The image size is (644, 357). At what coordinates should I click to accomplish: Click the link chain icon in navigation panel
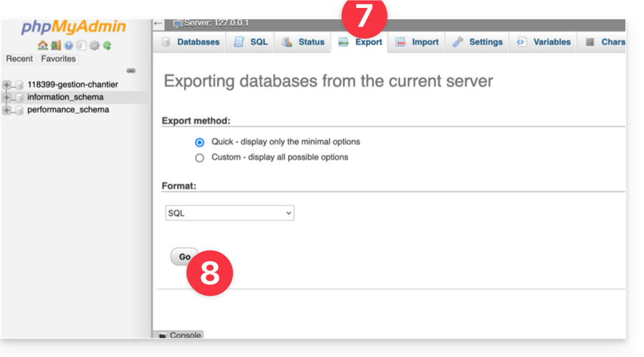point(130,71)
